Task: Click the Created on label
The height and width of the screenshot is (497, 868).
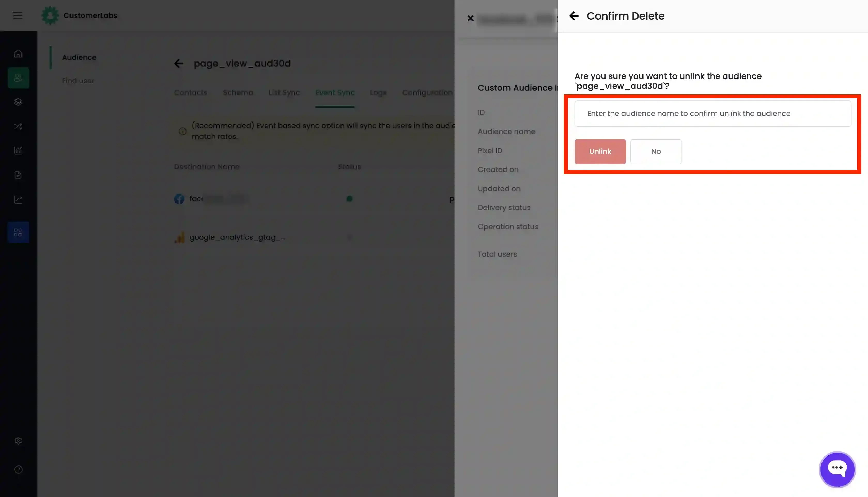Action: coord(498,170)
